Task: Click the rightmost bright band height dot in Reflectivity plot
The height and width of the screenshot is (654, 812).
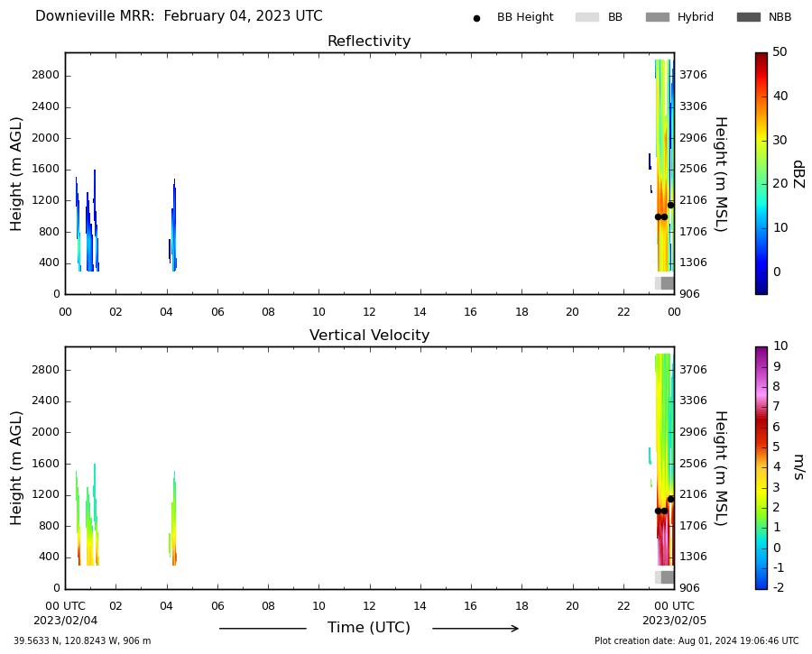Action: [x=670, y=205]
